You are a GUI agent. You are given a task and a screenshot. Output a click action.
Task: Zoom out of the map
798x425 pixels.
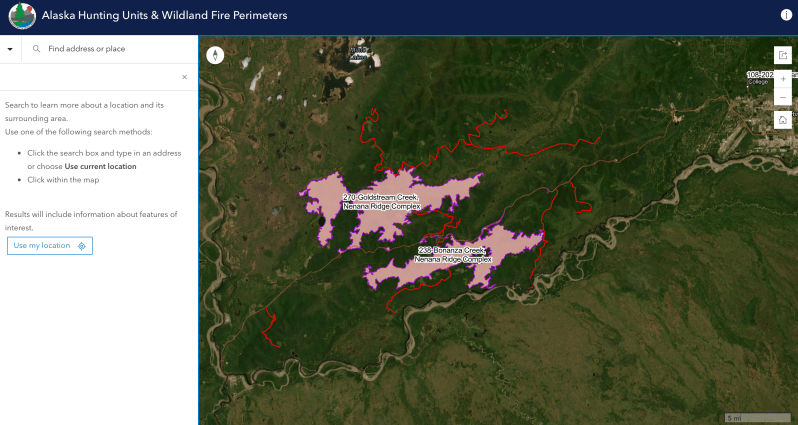tap(783, 97)
